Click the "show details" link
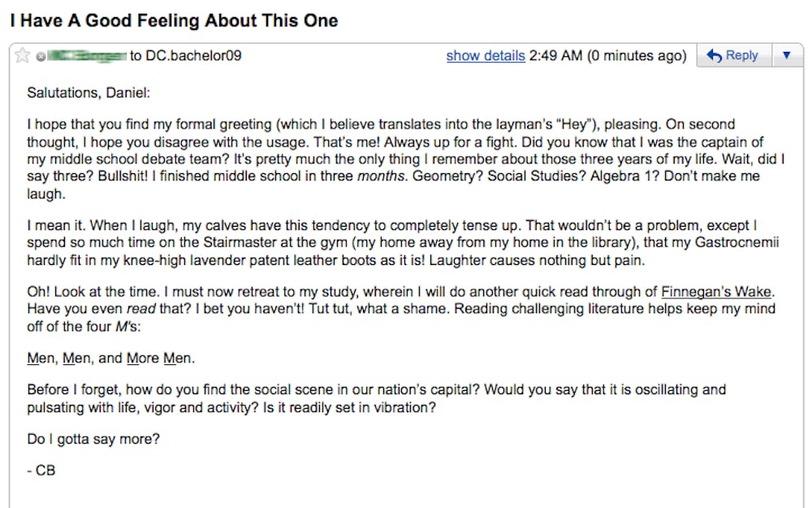This screenshot has height=508, width=812. pyautogui.click(x=486, y=56)
